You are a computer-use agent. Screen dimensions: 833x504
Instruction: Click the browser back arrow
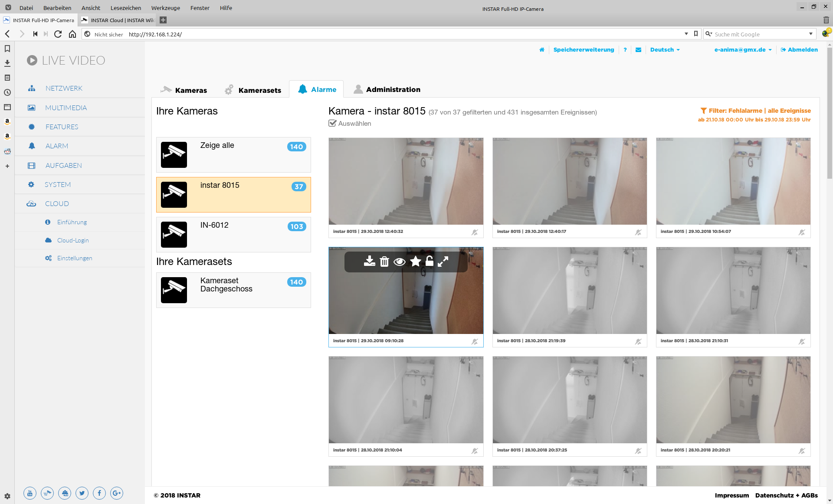click(x=7, y=34)
